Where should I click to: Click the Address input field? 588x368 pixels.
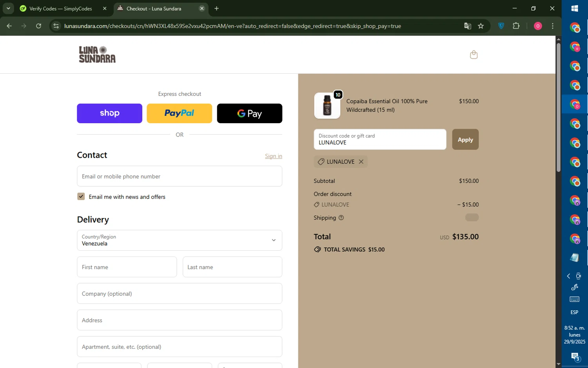point(180,320)
